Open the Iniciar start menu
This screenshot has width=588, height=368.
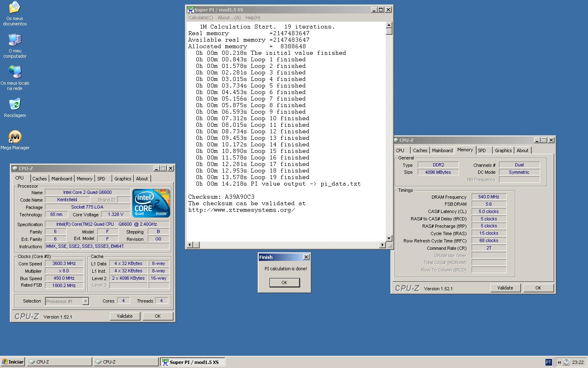(x=13, y=362)
